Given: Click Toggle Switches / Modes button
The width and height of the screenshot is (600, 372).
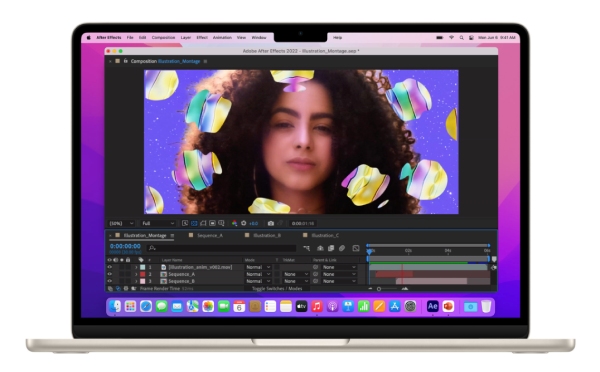Looking at the screenshot, I should coord(277,289).
